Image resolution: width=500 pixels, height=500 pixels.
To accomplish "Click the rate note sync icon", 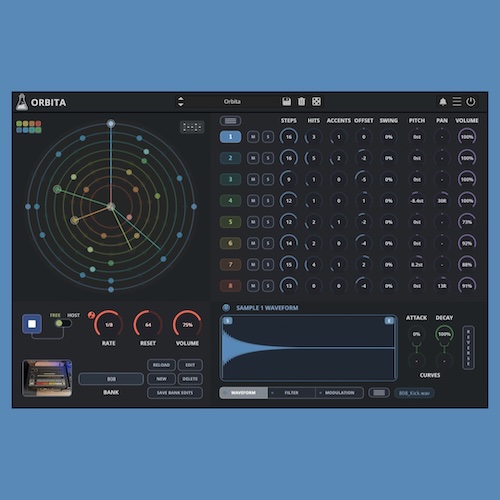I will coord(91,315).
